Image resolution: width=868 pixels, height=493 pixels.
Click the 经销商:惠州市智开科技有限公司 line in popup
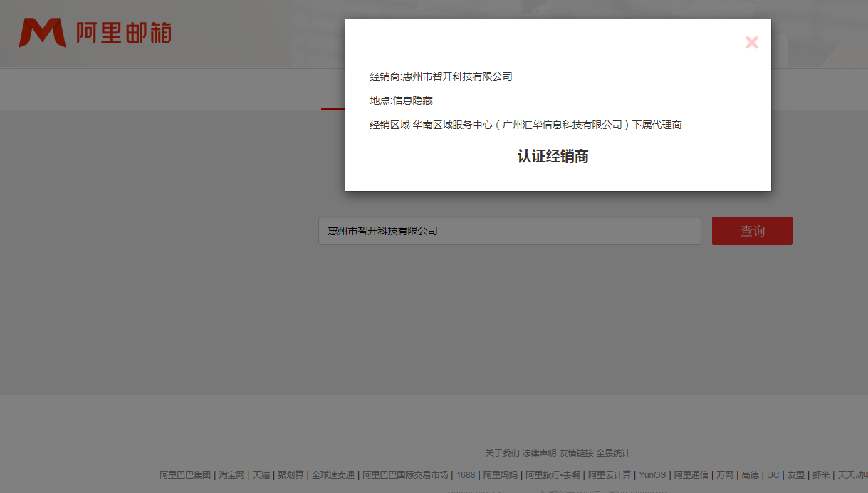tap(441, 76)
